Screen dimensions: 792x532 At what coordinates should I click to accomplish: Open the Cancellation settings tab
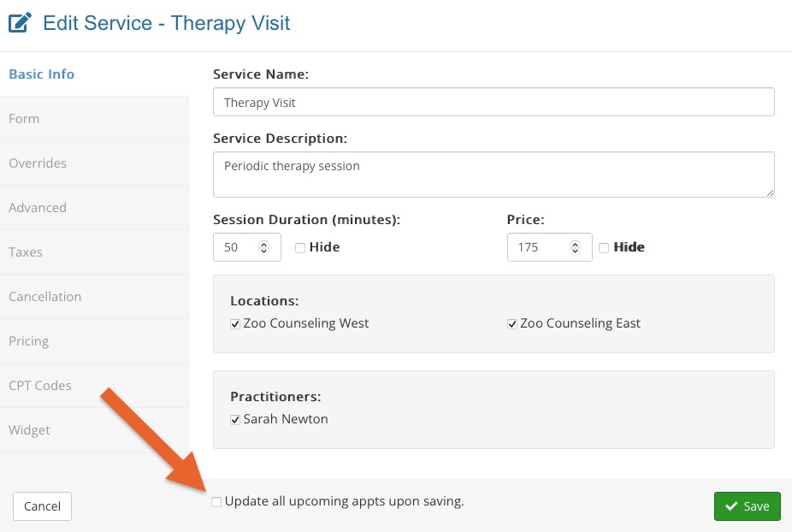click(x=95, y=297)
